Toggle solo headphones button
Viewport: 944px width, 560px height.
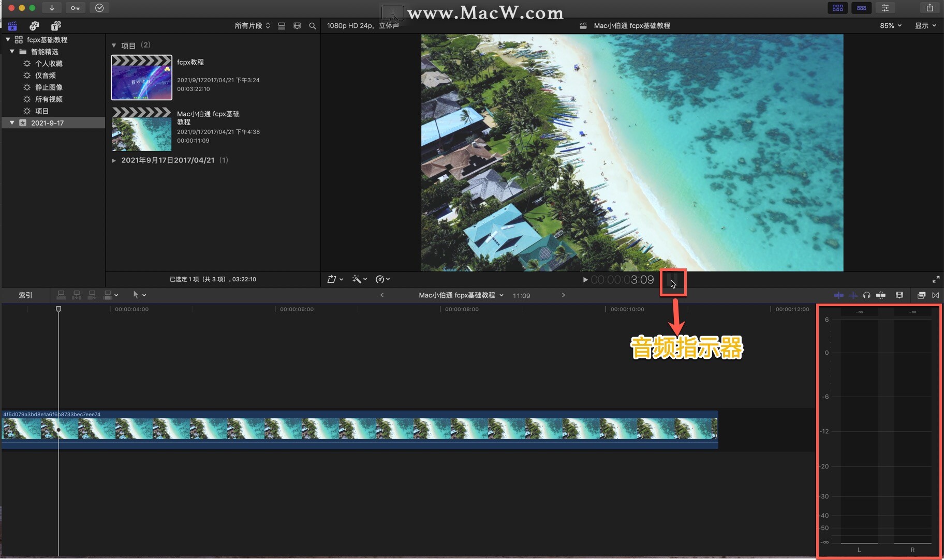[867, 295]
